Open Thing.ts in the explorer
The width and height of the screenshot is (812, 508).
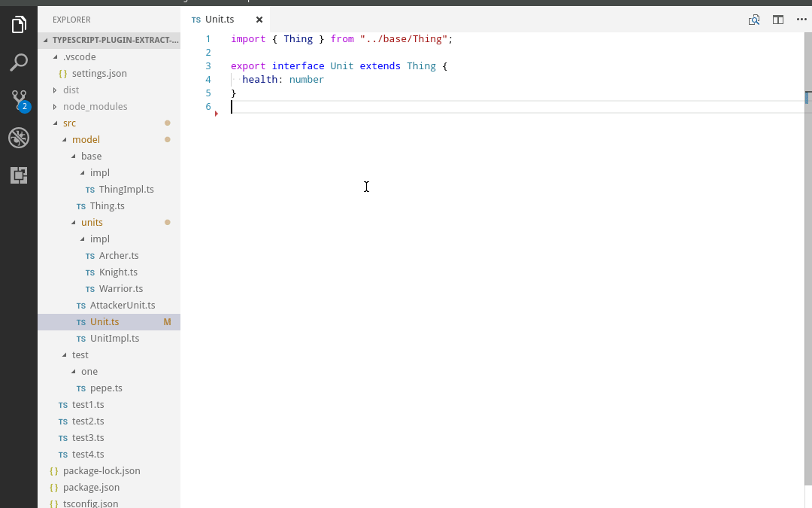[109, 206]
